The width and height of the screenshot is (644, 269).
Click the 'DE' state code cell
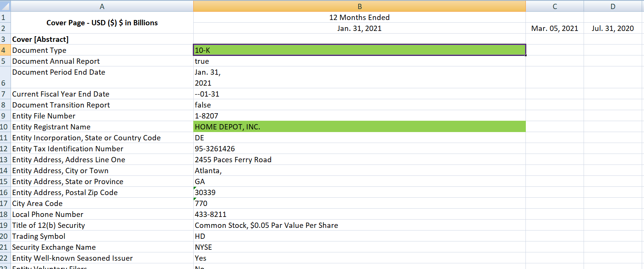(359, 138)
